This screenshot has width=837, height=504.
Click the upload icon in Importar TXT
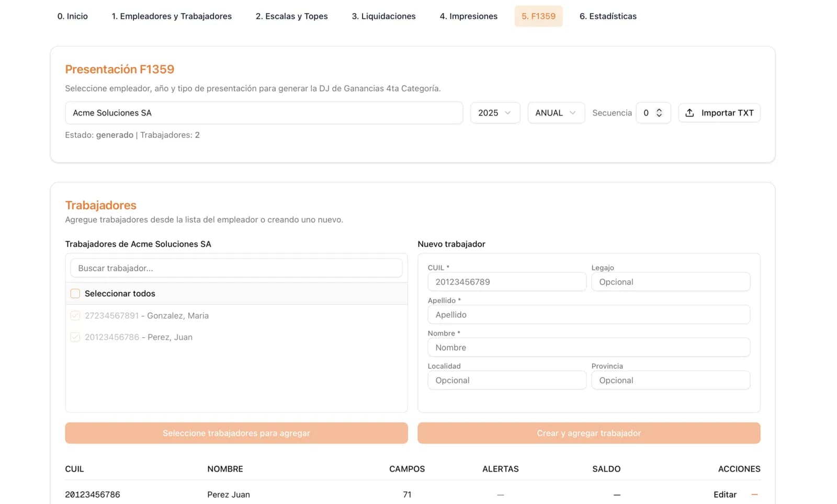[689, 113]
